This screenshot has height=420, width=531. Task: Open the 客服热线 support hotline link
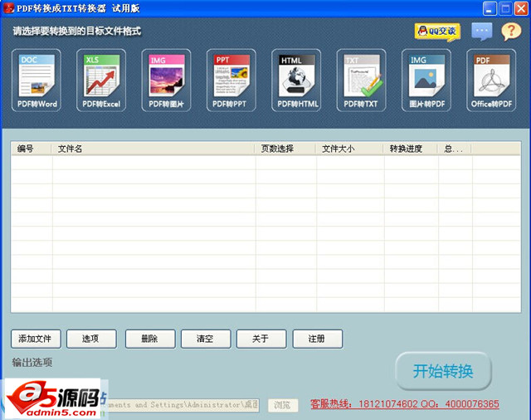click(405, 404)
